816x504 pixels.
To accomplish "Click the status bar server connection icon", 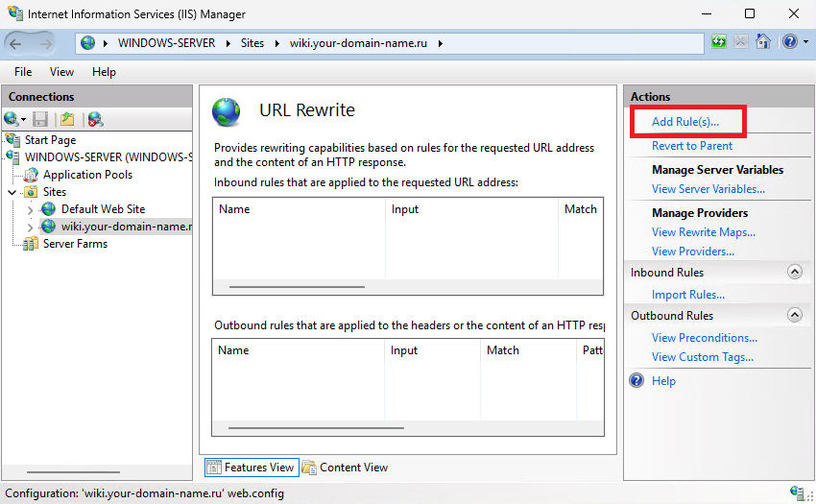I will [x=798, y=492].
